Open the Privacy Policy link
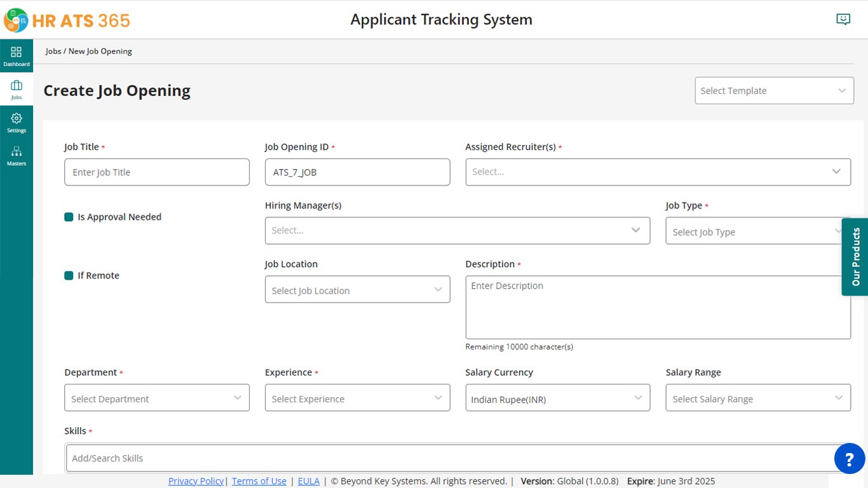Image resolution: width=868 pixels, height=488 pixels. (x=196, y=481)
